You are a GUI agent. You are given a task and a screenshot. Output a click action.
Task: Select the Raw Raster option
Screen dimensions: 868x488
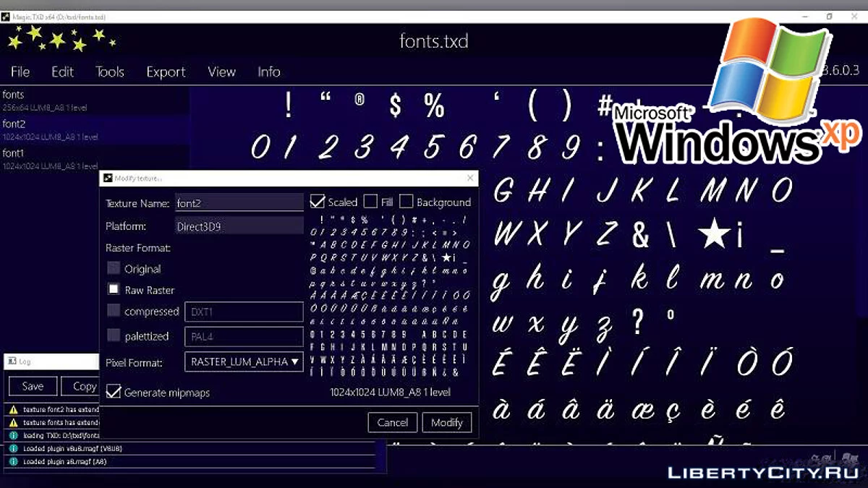[x=114, y=289]
